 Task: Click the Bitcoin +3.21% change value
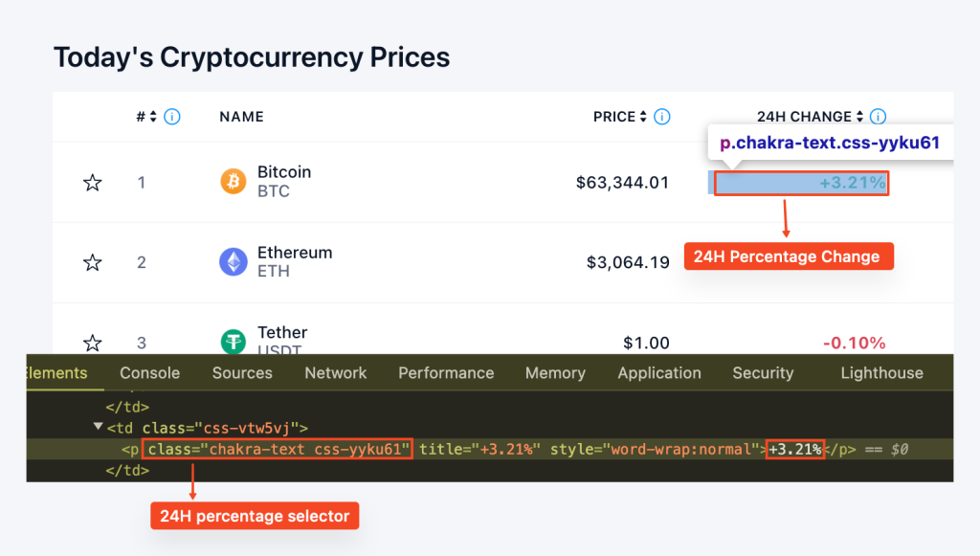coord(853,183)
